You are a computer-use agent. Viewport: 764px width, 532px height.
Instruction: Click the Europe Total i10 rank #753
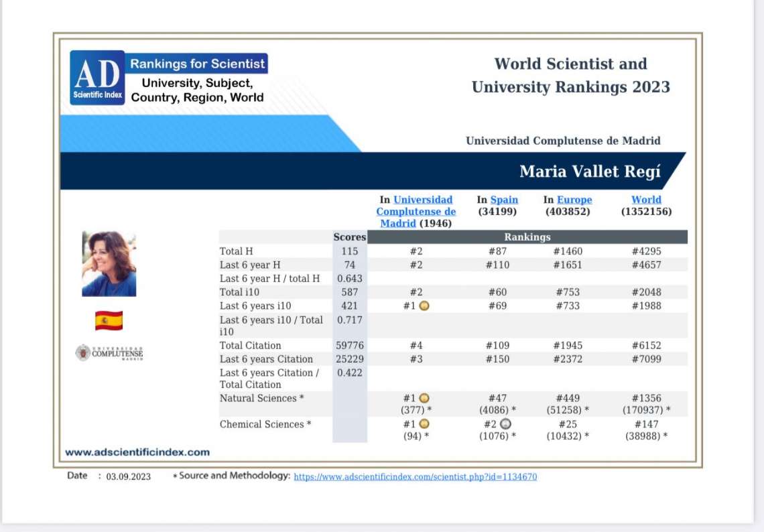coord(568,292)
